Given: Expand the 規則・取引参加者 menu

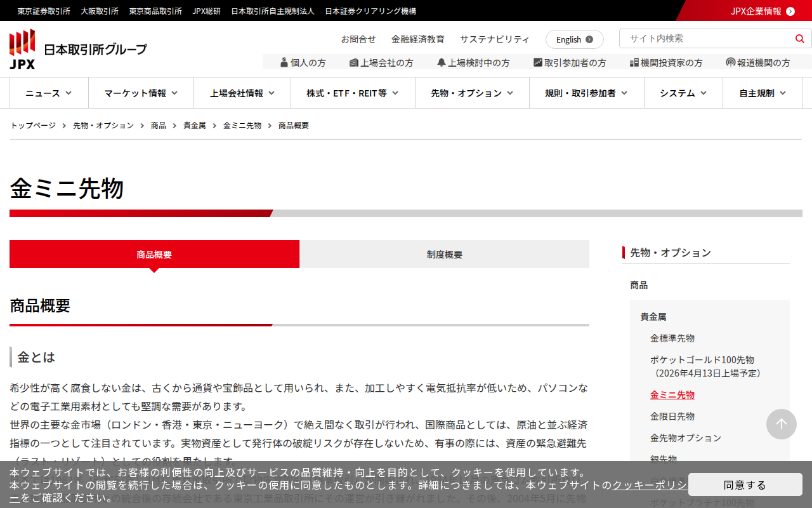Looking at the screenshot, I should 587,93.
